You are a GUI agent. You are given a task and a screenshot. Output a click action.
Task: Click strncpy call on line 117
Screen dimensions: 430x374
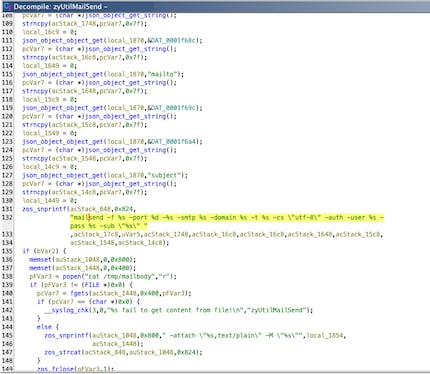(x=35, y=91)
